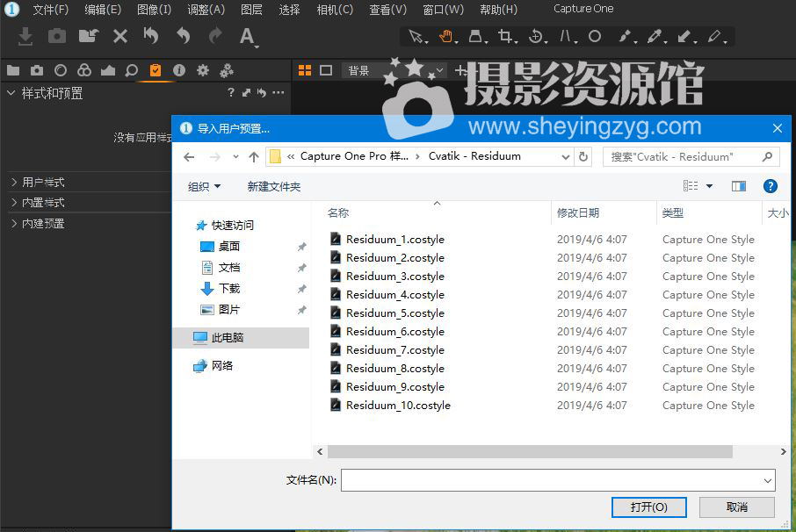Select the Residuum_1.costyle file
Screen dimensions: 796x532
click(x=395, y=240)
